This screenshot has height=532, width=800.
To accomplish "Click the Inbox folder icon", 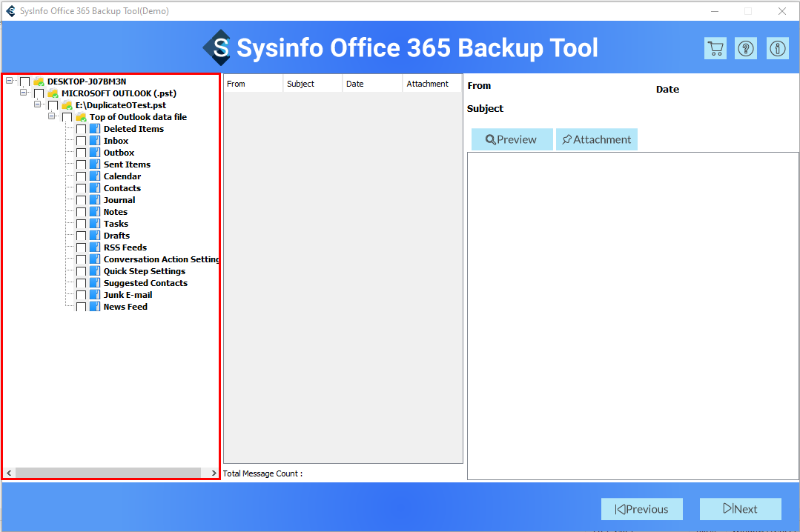I will pyautogui.click(x=94, y=141).
